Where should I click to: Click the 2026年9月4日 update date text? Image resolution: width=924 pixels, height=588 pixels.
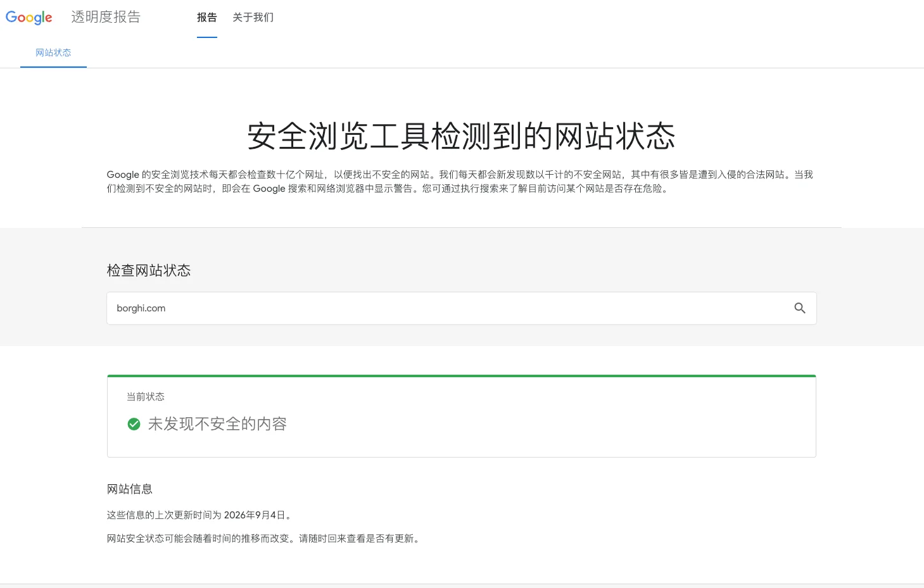pyautogui.click(x=255, y=515)
